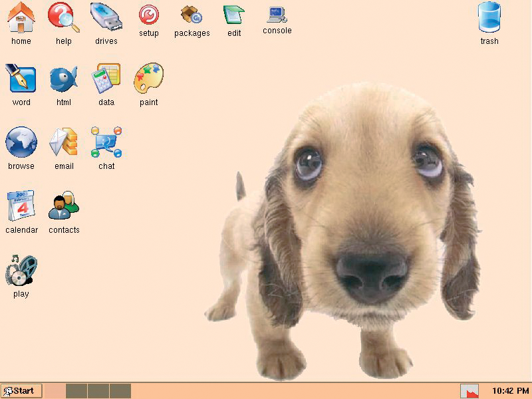Open the home desktop icon
This screenshot has height=399, width=532.
(x=21, y=18)
